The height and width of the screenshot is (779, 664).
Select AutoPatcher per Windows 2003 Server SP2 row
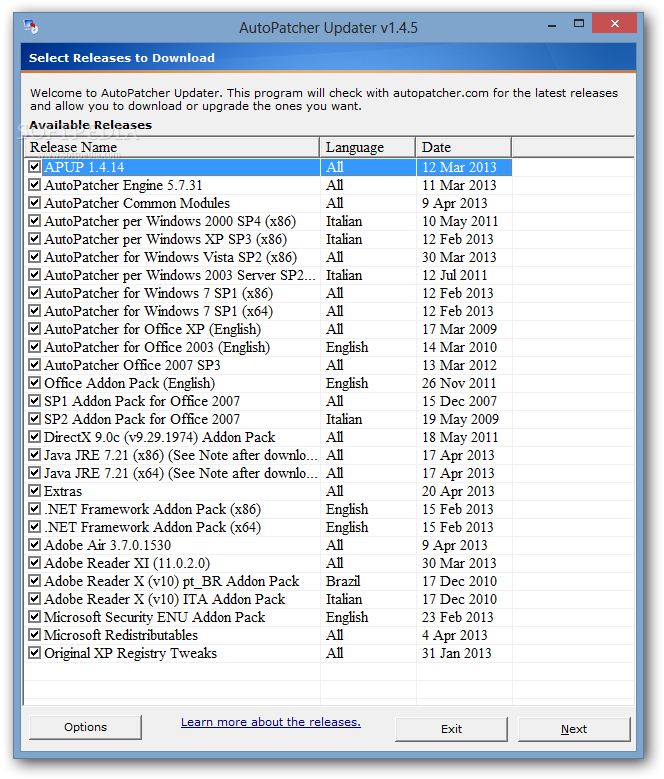180,275
